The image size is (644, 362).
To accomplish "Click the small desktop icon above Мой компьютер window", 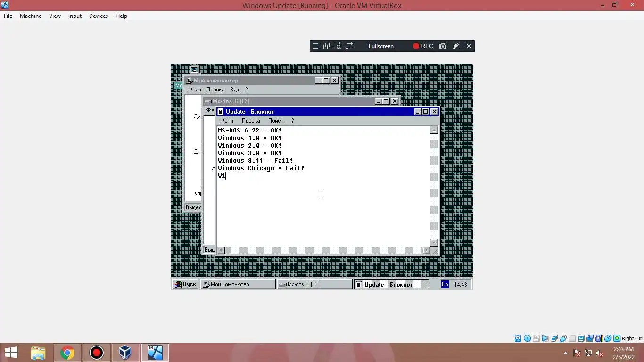I will click(x=194, y=69).
